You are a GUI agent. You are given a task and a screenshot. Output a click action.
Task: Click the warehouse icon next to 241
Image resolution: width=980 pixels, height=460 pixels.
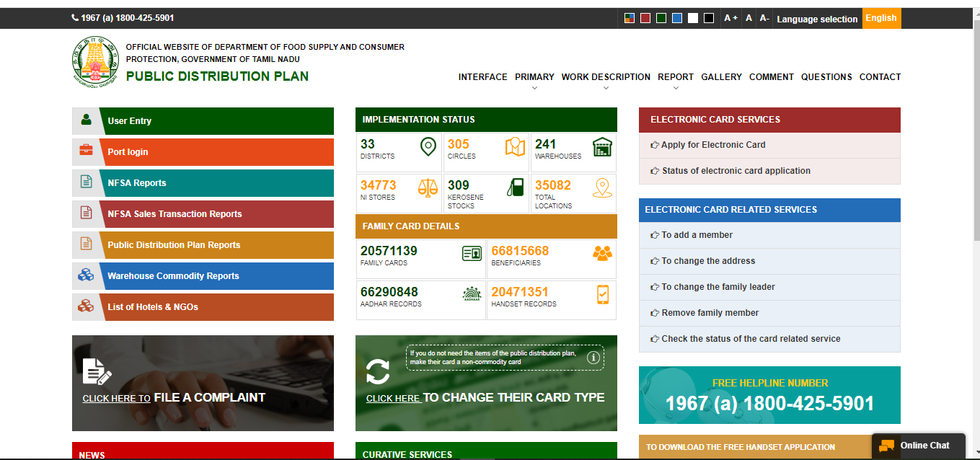click(x=602, y=147)
